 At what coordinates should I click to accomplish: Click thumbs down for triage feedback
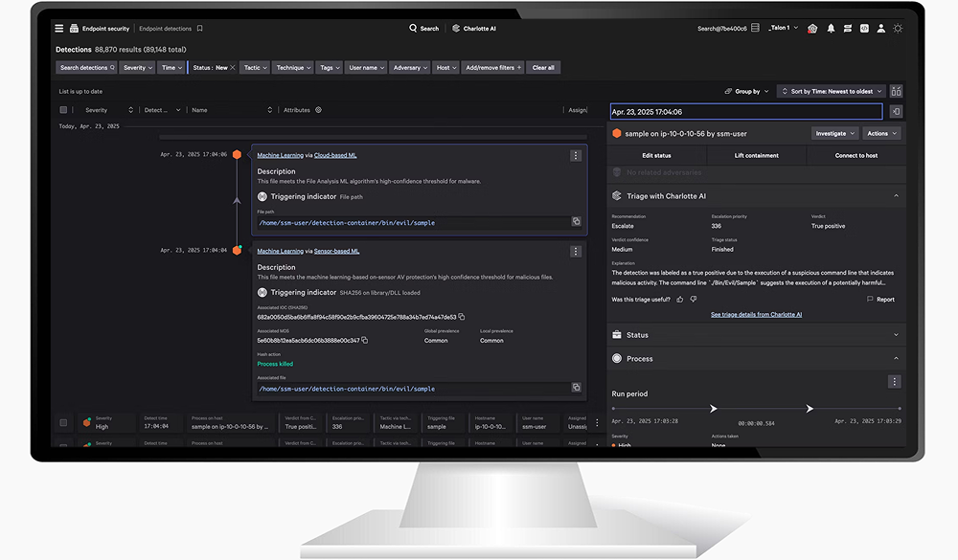pyautogui.click(x=694, y=300)
